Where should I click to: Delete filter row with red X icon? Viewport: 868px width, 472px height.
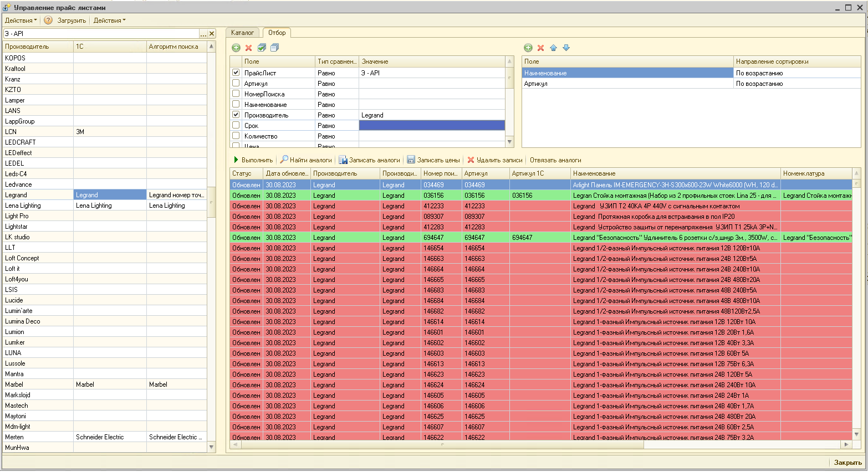(249, 48)
